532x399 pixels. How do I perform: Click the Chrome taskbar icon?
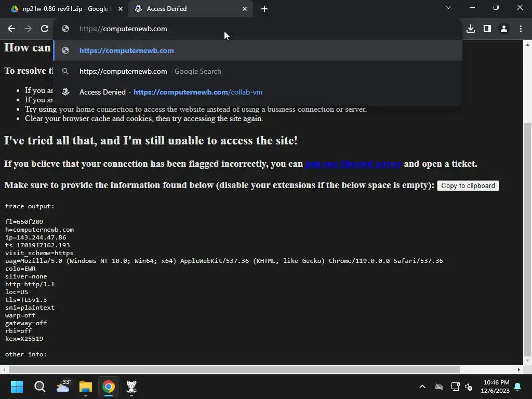[x=109, y=387]
